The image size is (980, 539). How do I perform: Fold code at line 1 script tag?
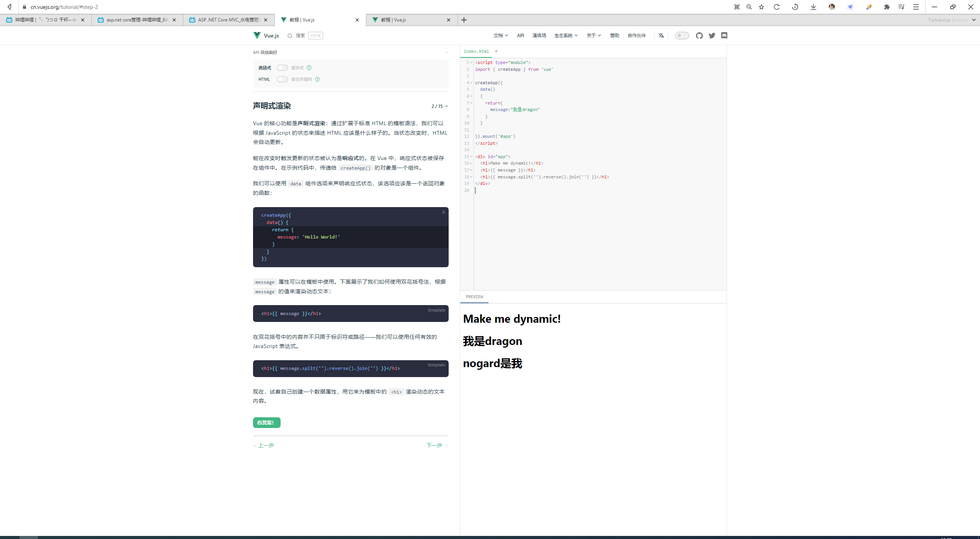471,62
